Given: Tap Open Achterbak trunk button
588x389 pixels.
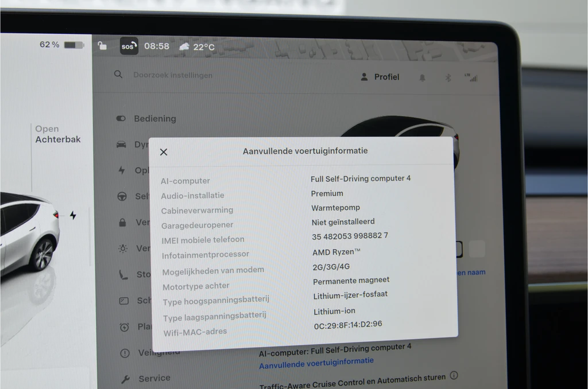Looking at the screenshot, I should click(x=58, y=134).
